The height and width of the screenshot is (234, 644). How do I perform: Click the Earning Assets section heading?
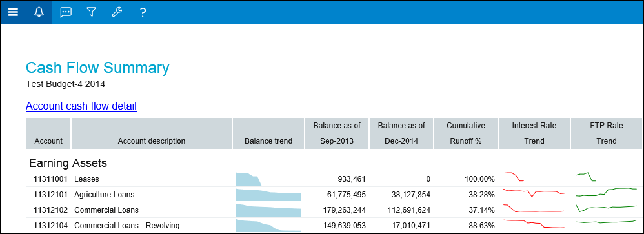point(68,163)
